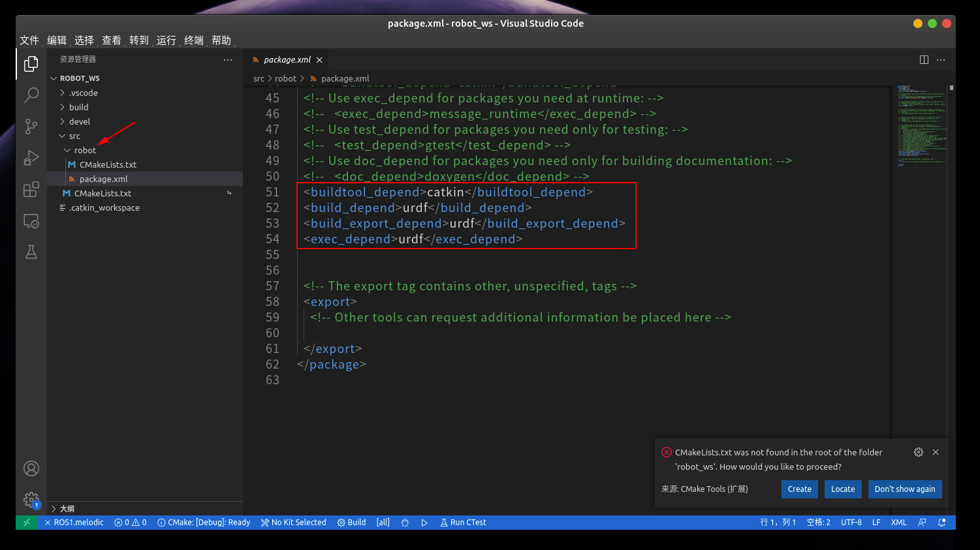
Task: Open the 转到 menu
Action: pyautogui.click(x=139, y=40)
